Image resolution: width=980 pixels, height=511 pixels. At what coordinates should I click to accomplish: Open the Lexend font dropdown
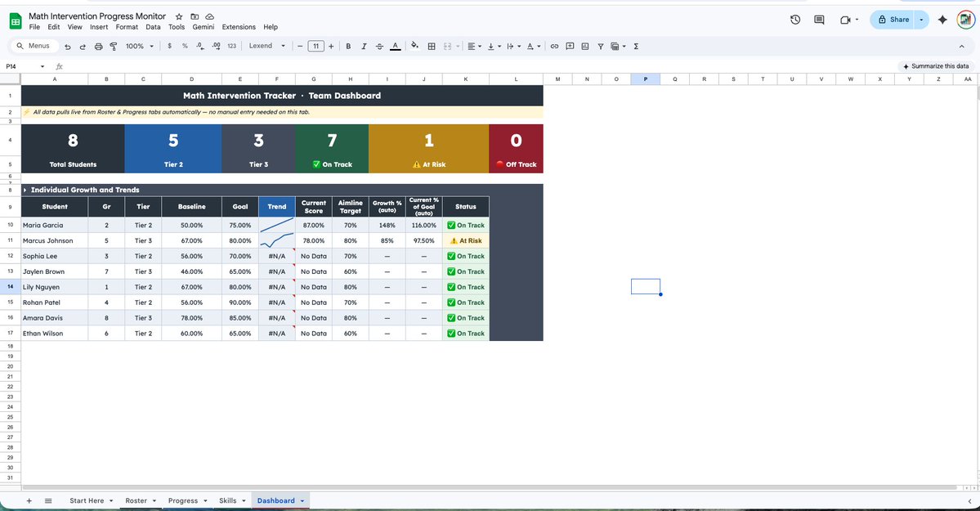pos(267,47)
